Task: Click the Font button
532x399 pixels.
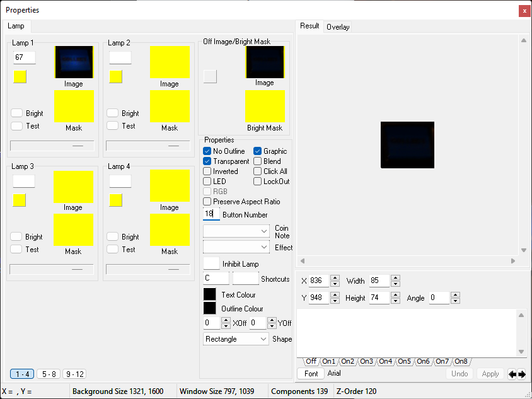Action: coord(311,374)
